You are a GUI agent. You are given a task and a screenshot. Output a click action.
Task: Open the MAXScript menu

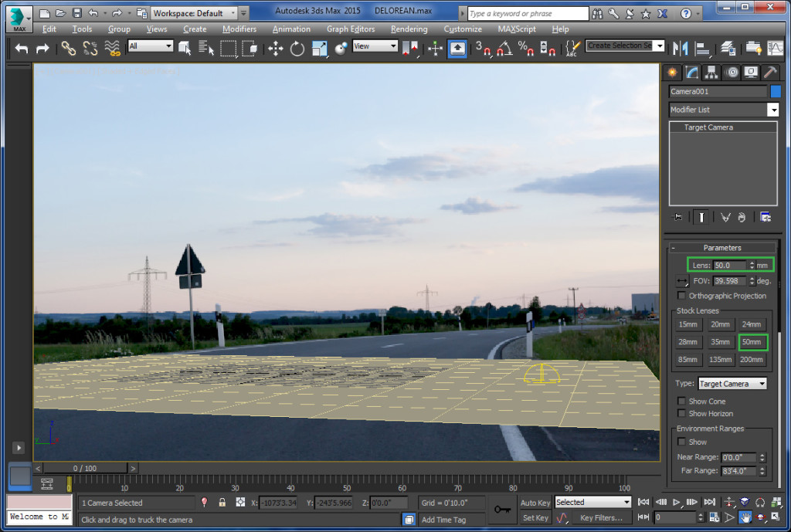(x=516, y=29)
